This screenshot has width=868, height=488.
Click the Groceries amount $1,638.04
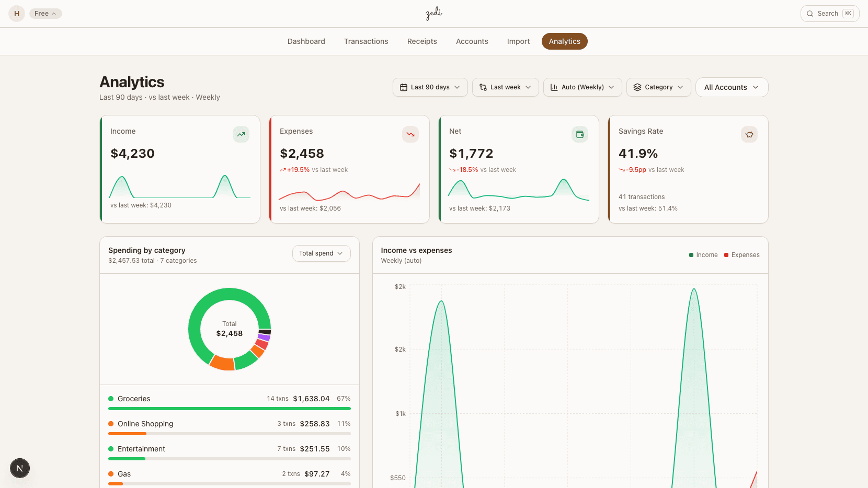click(x=311, y=399)
